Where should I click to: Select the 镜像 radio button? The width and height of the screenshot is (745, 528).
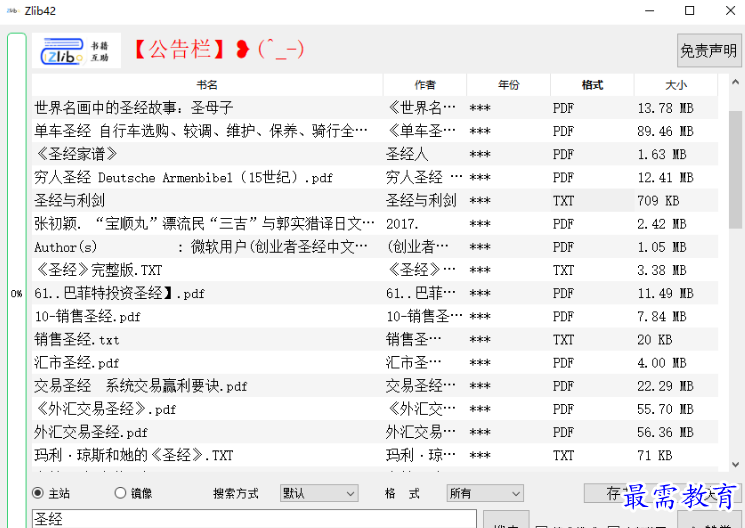point(120,493)
